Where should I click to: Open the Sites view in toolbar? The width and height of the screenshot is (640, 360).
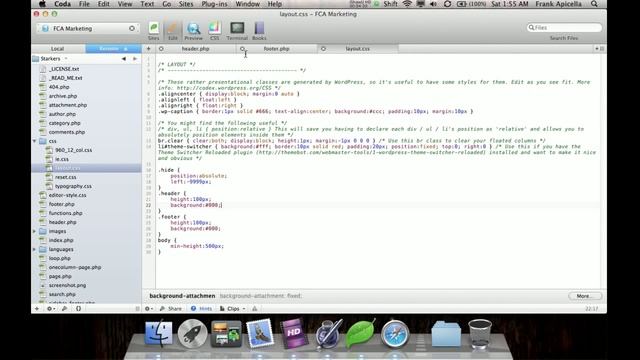[153, 31]
